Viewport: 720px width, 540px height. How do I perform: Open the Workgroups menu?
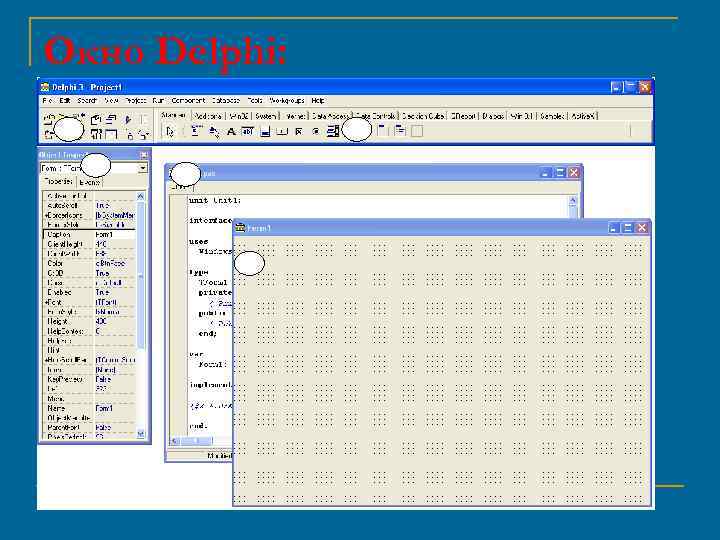[x=287, y=101]
